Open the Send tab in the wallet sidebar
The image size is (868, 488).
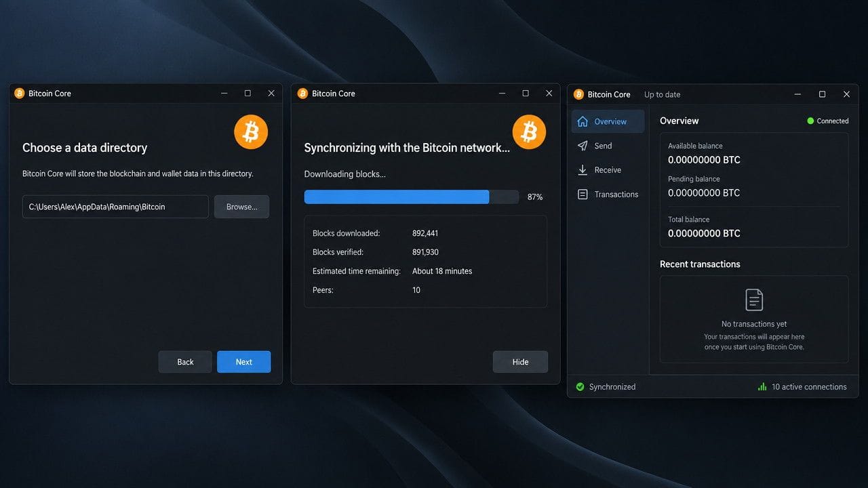pos(608,146)
